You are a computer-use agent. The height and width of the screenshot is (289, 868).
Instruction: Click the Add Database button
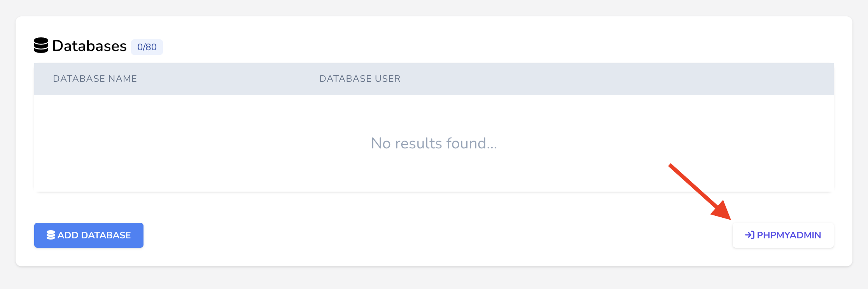pos(89,235)
